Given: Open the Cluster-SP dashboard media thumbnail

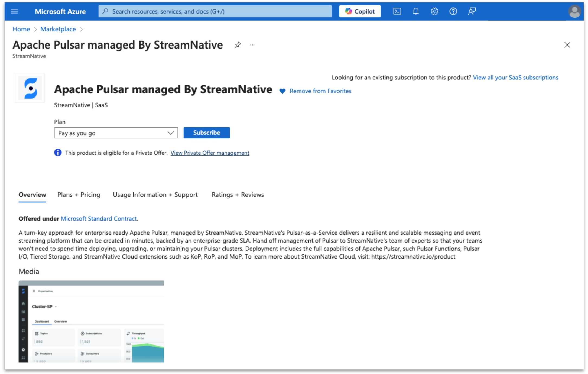Looking at the screenshot, I should 91,321.
